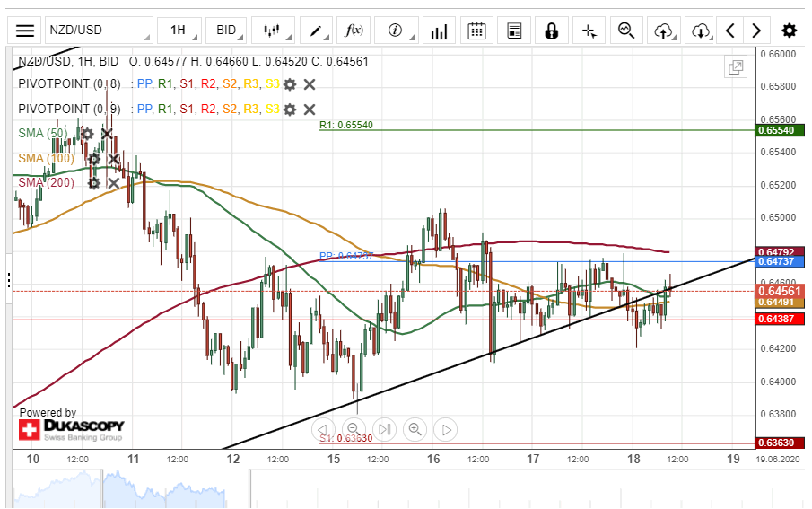Viewport: 812px width, 509px height.
Task: Switch the BID price side dropdown
Action: click(226, 31)
